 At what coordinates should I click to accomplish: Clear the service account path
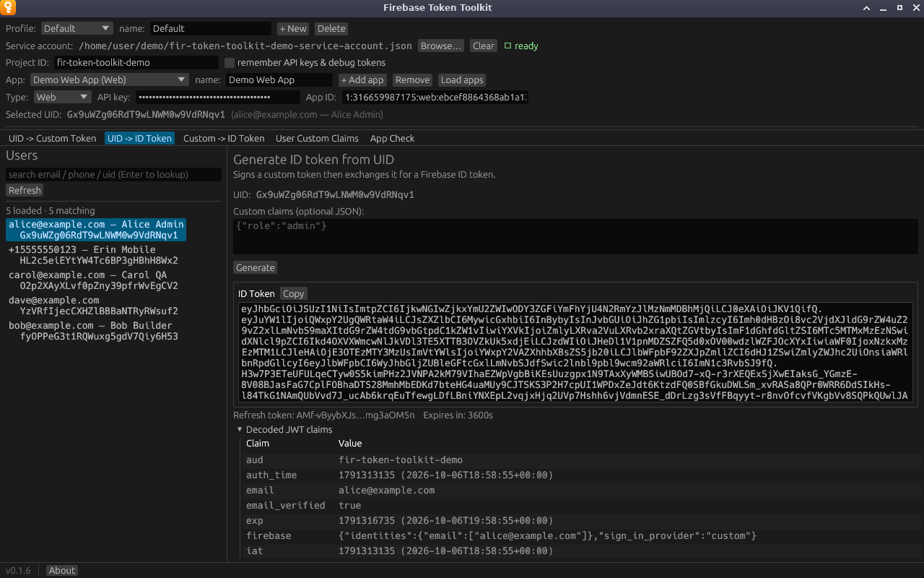click(484, 46)
